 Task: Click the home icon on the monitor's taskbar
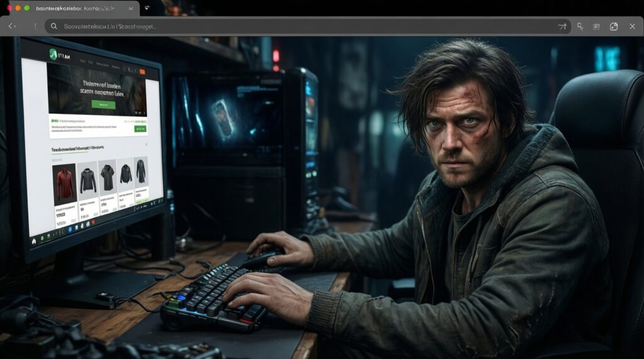click(x=34, y=241)
